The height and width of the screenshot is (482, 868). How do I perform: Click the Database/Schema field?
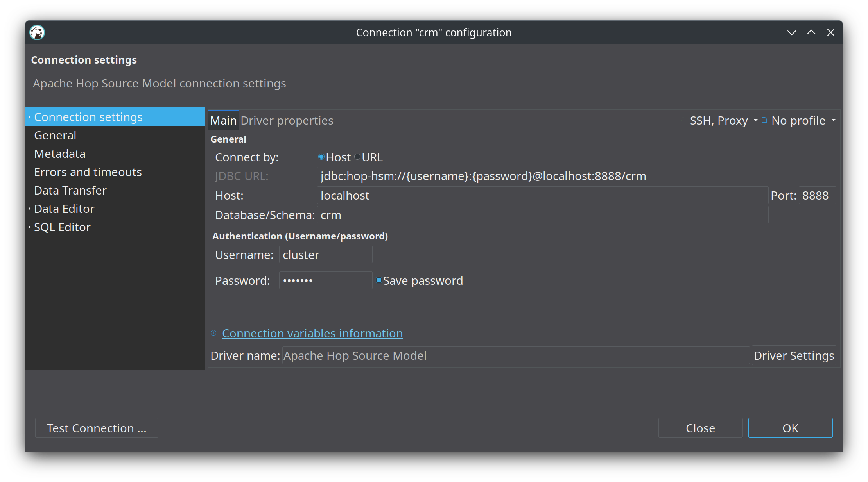(543, 215)
